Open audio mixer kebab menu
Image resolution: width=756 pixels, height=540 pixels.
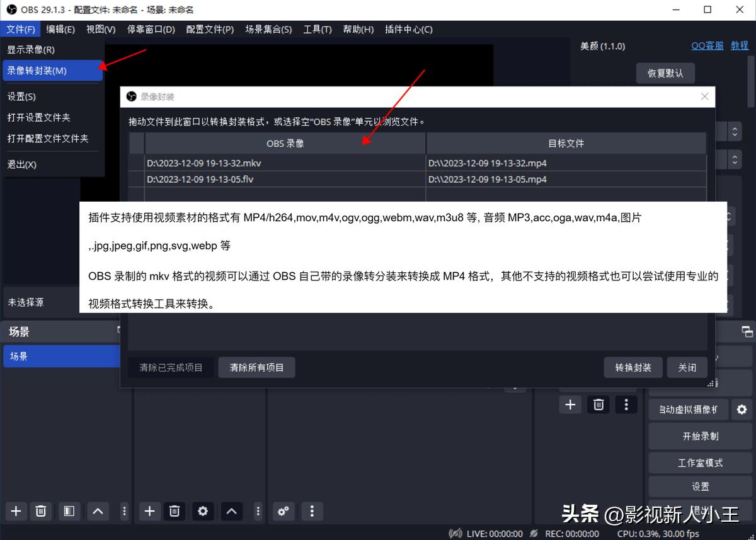click(x=312, y=511)
